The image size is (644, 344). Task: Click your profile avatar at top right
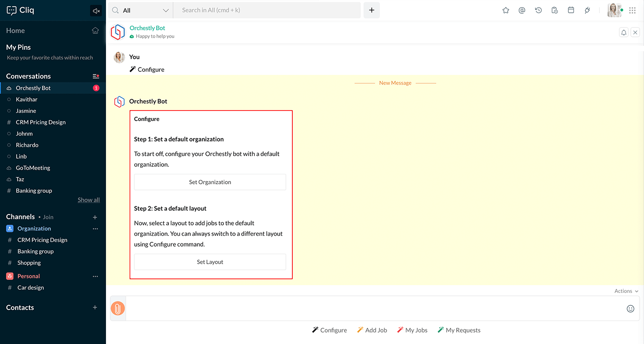(614, 10)
